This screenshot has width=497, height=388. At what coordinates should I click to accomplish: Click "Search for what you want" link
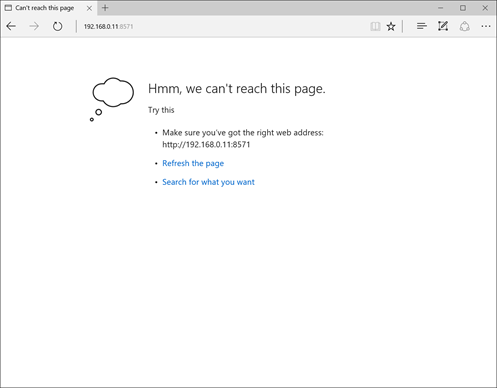(208, 182)
